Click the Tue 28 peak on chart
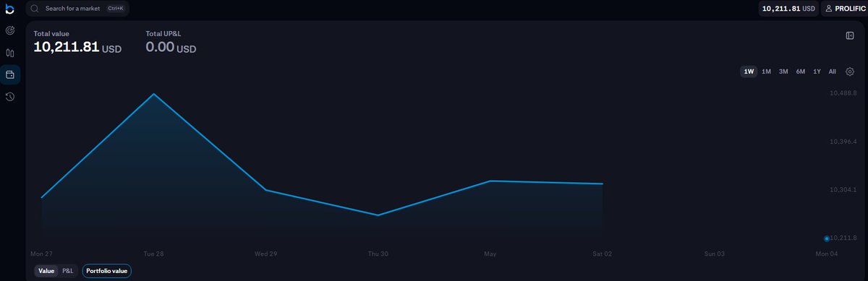Viewport: 868px width, 281px height. point(153,94)
